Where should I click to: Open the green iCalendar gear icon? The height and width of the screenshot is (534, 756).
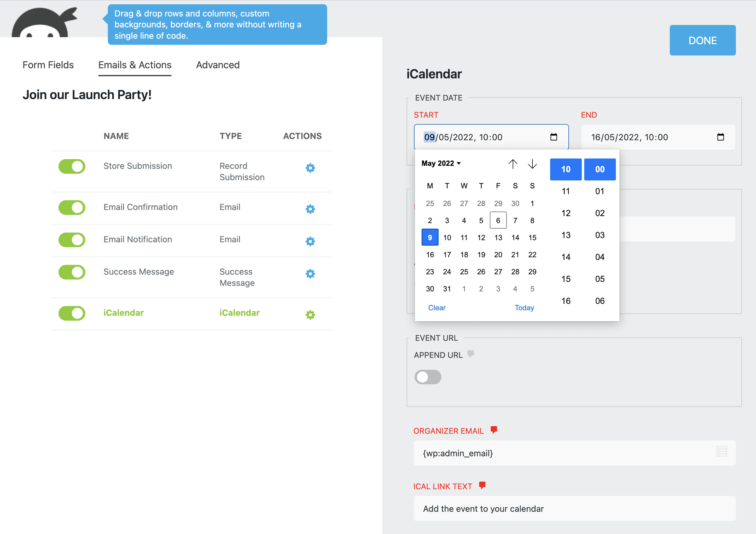click(x=310, y=315)
